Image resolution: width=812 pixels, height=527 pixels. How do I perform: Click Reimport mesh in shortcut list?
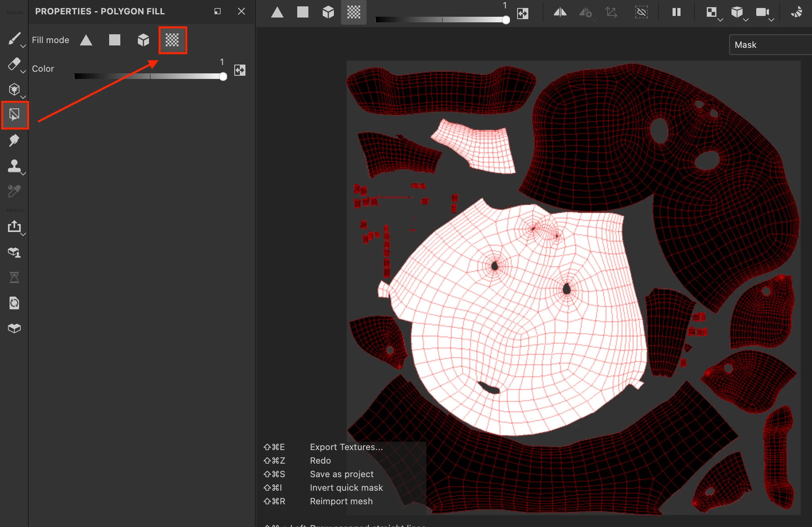click(341, 501)
